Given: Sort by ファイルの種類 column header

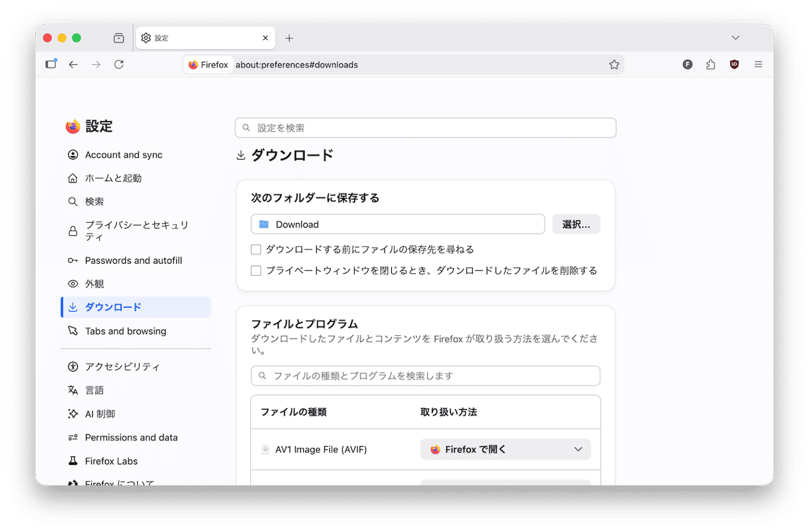Looking at the screenshot, I should (293, 412).
